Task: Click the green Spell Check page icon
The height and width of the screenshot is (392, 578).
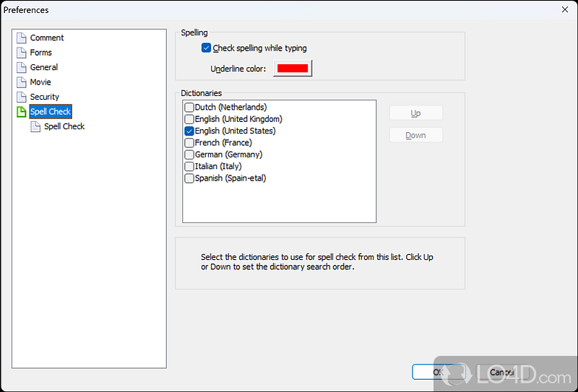Action: click(22, 112)
